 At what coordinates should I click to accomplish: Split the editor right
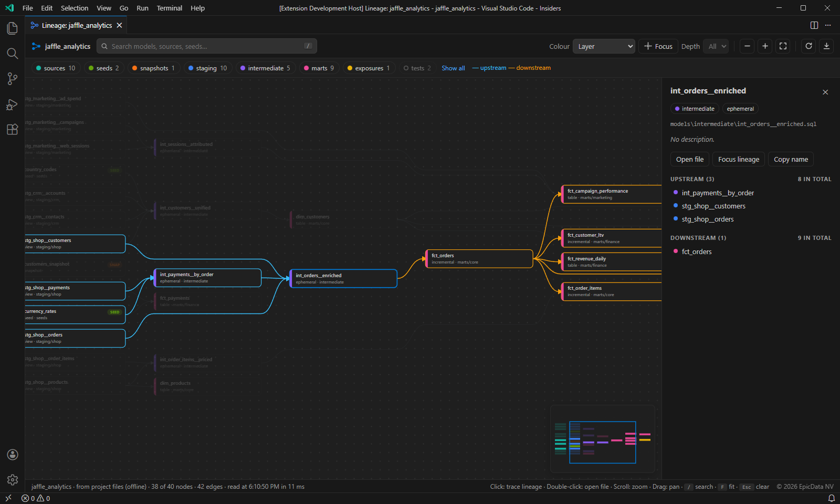[814, 25]
